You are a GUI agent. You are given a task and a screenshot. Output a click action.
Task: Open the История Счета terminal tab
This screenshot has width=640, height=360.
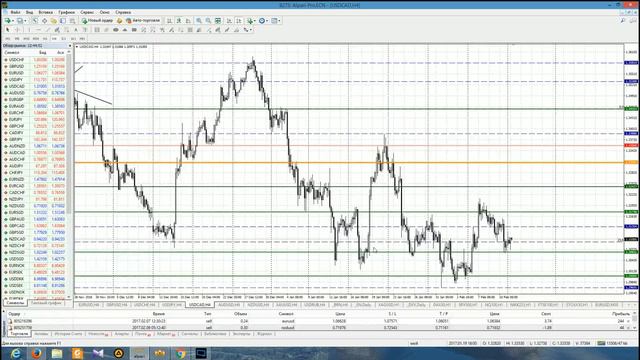pyautogui.click(x=68, y=334)
